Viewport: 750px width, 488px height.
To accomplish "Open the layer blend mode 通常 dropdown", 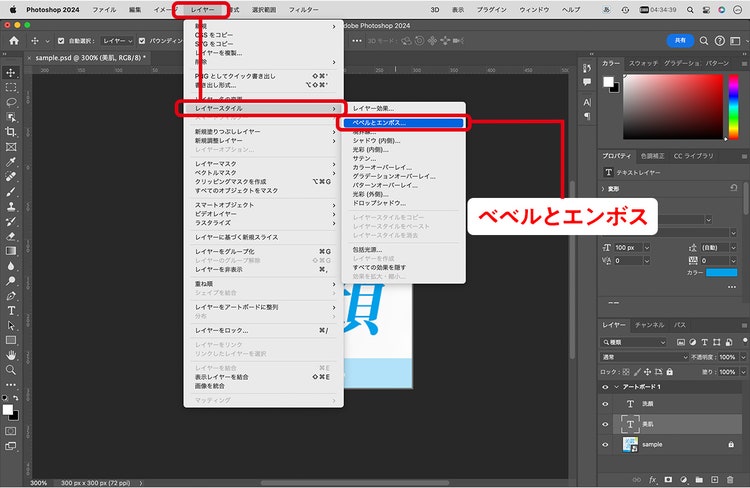I will click(644, 357).
